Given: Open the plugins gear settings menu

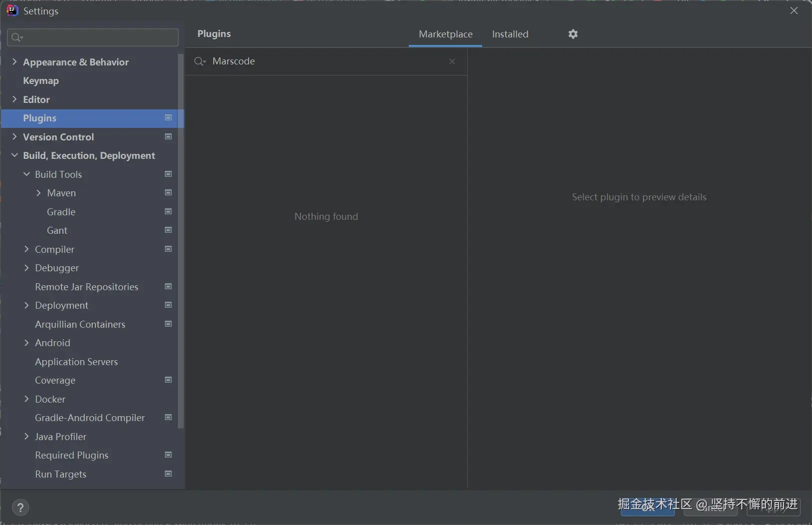Looking at the screenshot, I should pos(573,34).
